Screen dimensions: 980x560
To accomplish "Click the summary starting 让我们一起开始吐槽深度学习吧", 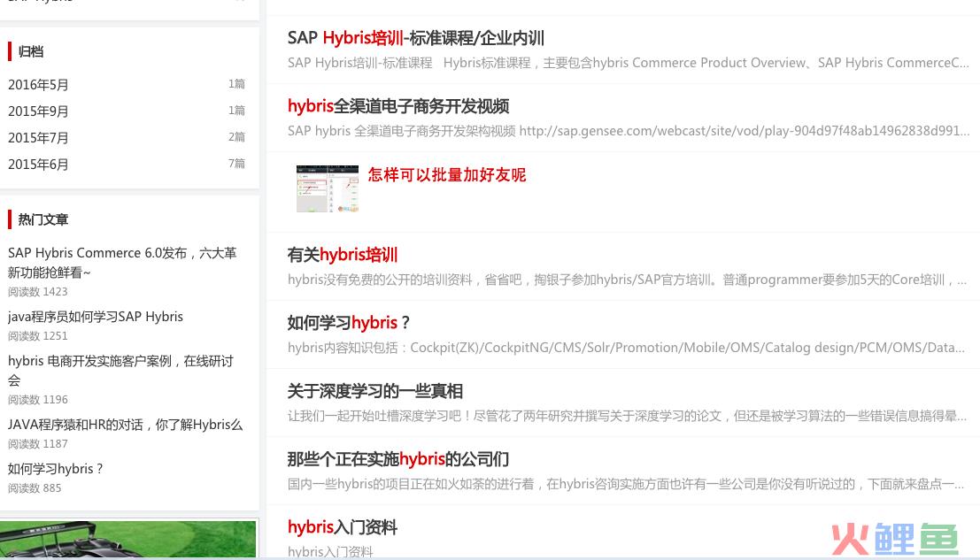I will pos(627,416).
